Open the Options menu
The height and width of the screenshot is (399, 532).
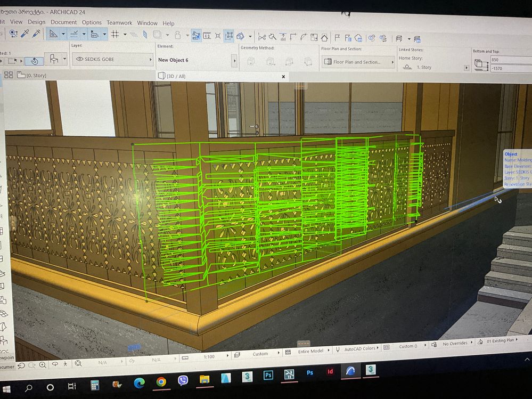pos(92,22)
